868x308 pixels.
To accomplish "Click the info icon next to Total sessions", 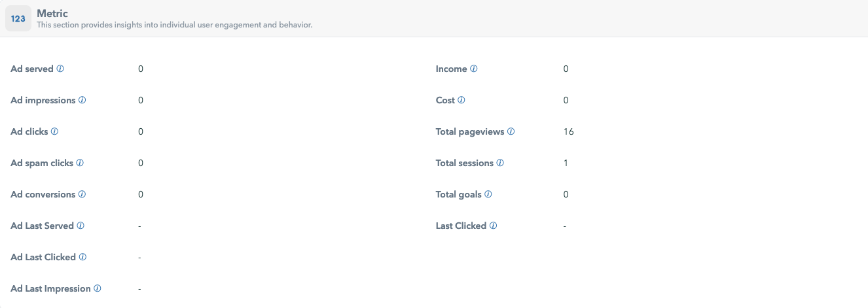I will (500, 163).
